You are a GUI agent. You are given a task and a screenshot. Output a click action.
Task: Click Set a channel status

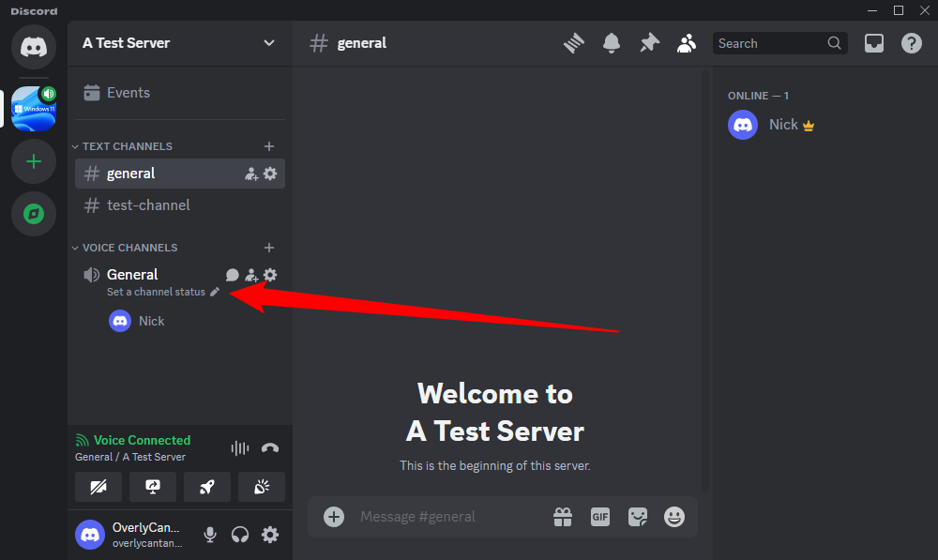(163, 292)
